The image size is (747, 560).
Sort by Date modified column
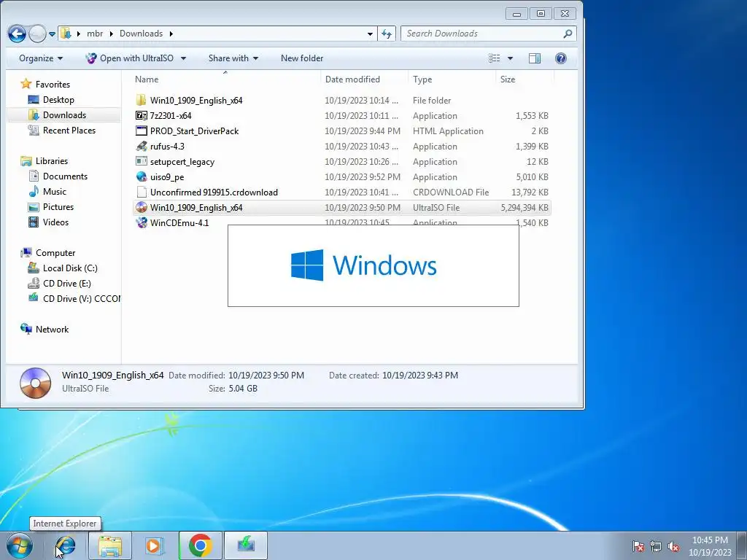pos(352,79)
